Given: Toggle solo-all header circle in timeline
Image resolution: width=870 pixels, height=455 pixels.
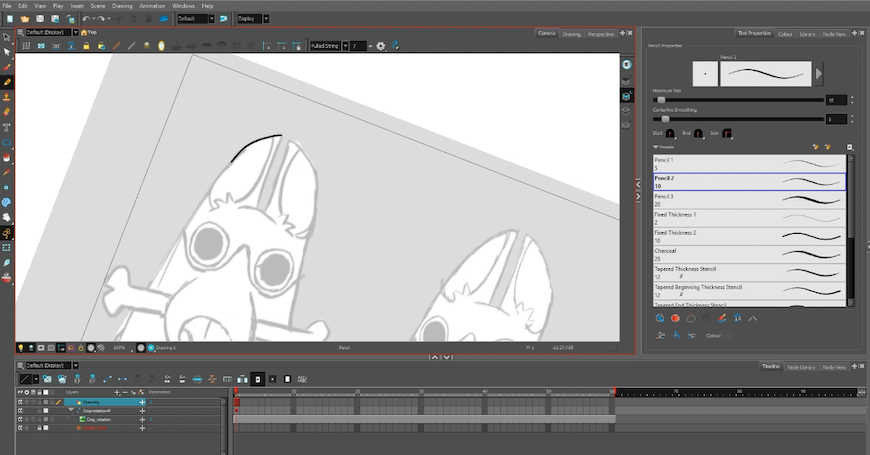Looking at the screenshot, I should 27,392.
